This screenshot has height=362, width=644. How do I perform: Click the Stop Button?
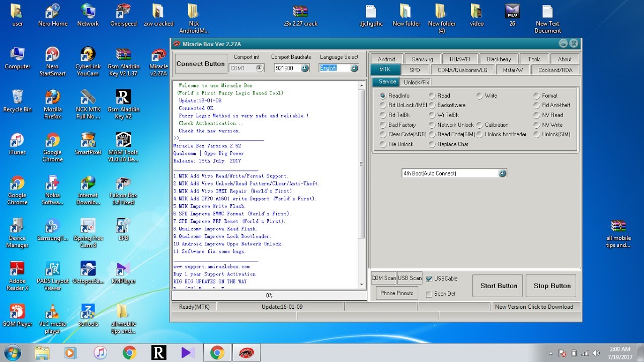pos(552,286)
